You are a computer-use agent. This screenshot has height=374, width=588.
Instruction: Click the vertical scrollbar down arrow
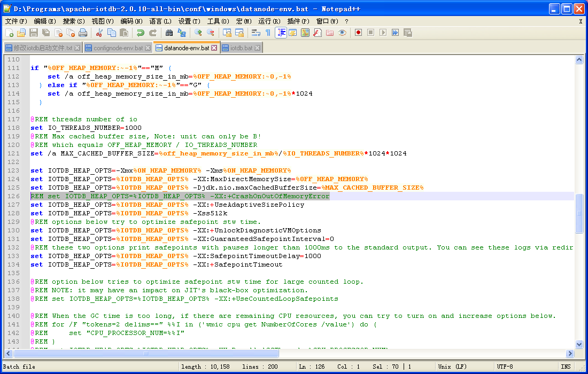click(579, 344)
